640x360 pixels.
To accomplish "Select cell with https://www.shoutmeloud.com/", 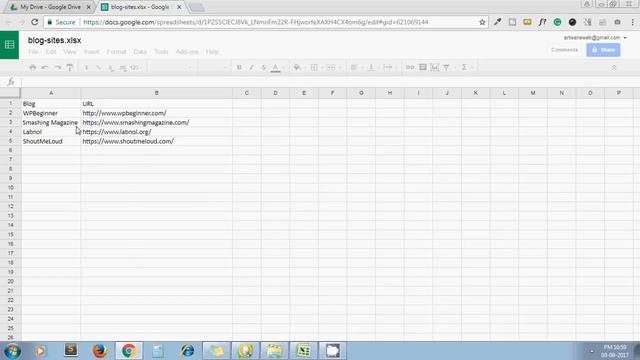I will 157,141.
